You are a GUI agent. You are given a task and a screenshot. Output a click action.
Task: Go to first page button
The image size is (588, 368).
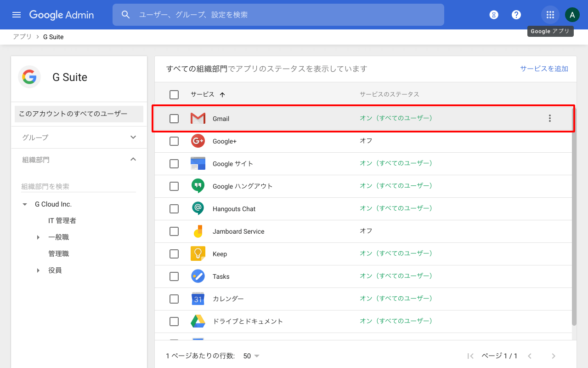coord(470,356)
